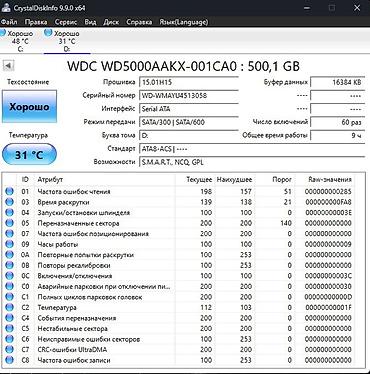The width and height of the screenshot is (370, 374).
Task: Select the Частота ошибок позиционирования row
Action: (x=178, y=234)
